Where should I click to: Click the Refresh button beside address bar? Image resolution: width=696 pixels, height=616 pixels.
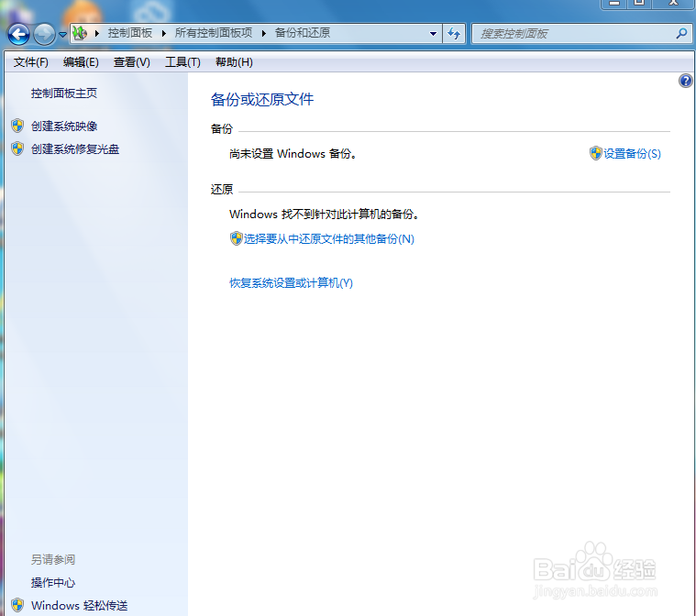click(454, 34)
